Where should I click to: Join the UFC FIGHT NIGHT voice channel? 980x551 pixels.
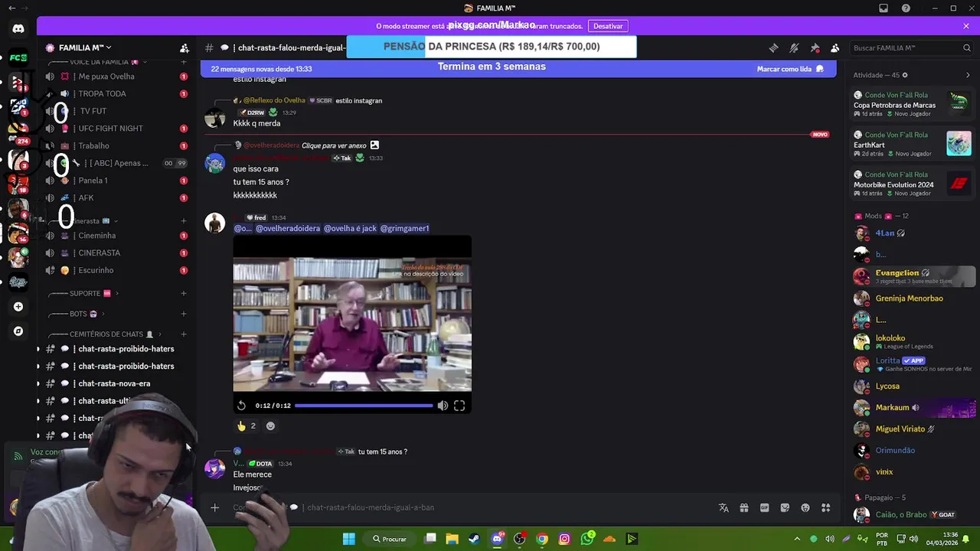pyautogui.click(x=110, y=129)
